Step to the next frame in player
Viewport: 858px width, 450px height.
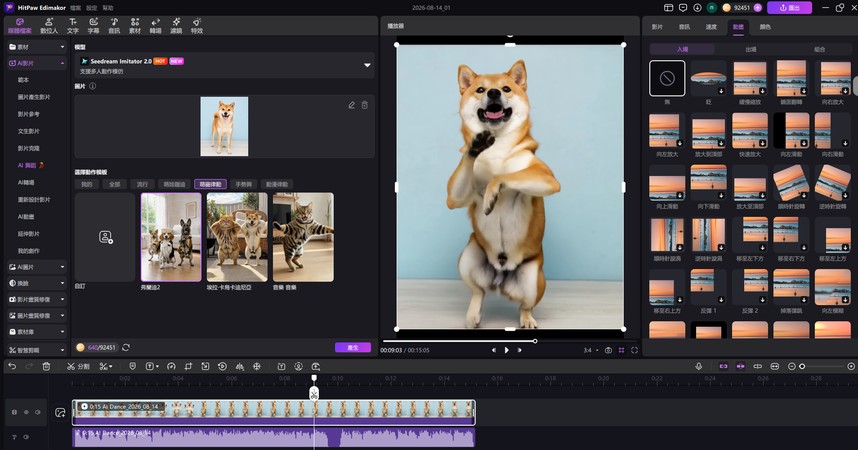pos(519,350)
